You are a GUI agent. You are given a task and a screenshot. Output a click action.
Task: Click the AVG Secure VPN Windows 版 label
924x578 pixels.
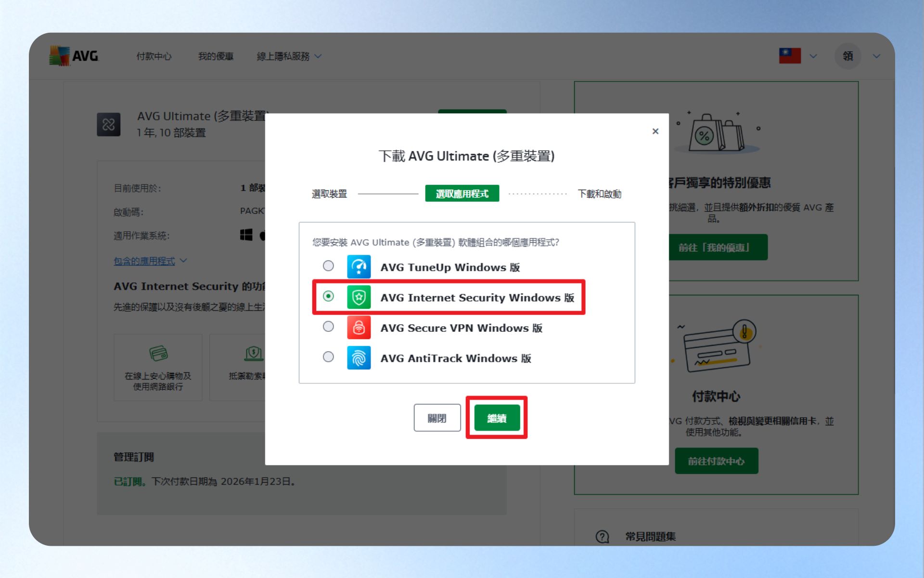[x=462, y=328]
